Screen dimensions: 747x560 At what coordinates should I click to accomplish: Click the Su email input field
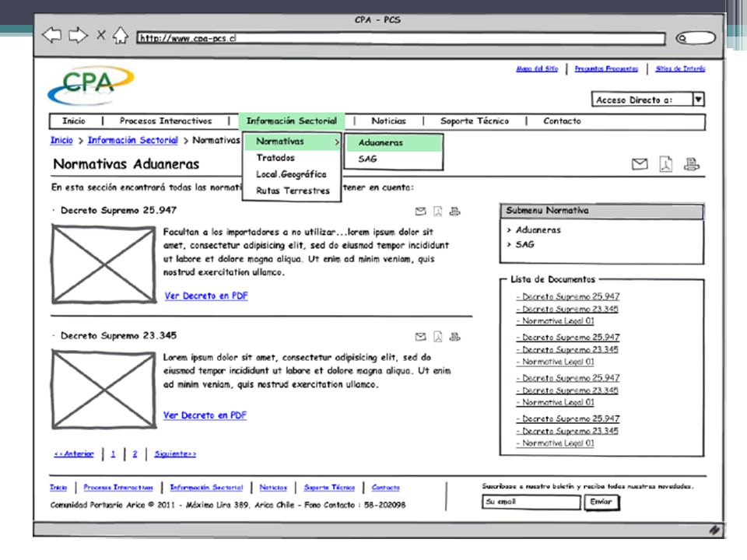point(531,502)
